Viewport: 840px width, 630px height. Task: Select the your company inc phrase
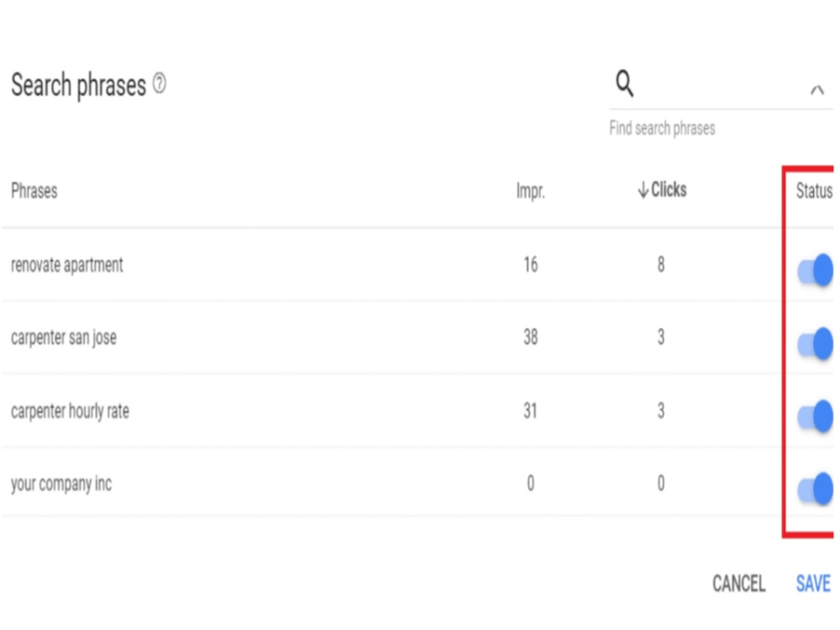pyautogui.click(x=61, y=484)
